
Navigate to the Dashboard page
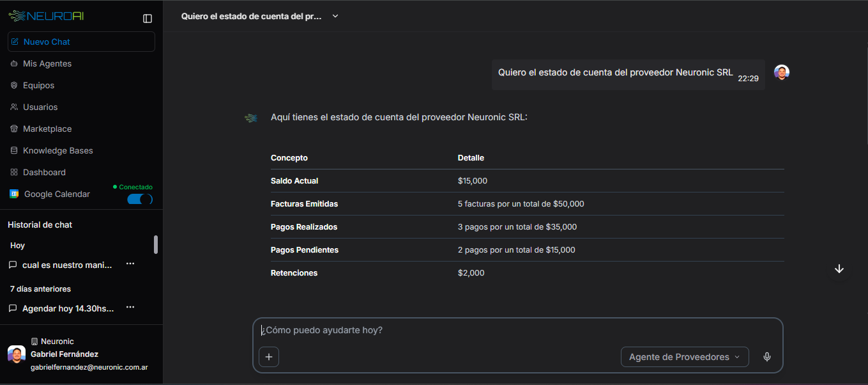coord(44,172)
